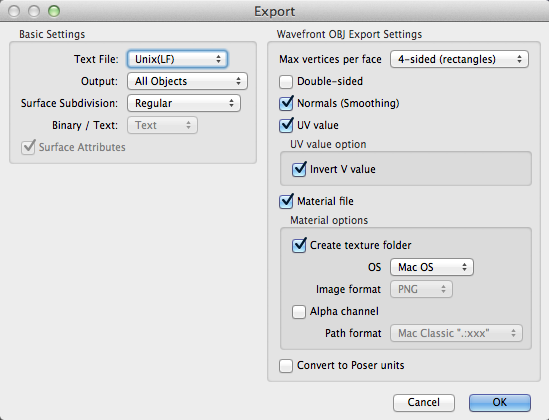Click the Export window title
The height and width of the screenshot is (420, 549).
tap(274, 12)
